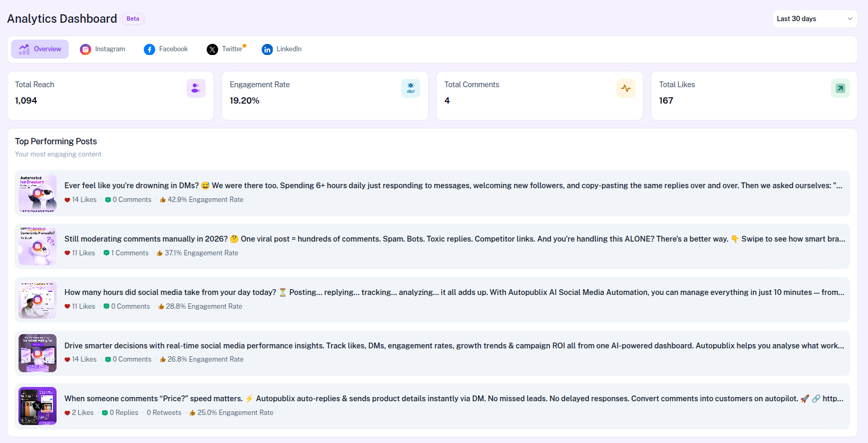Click 'Still moderating comments manually' post text
The width and height of the screenshot is (868, 443).
455,239
